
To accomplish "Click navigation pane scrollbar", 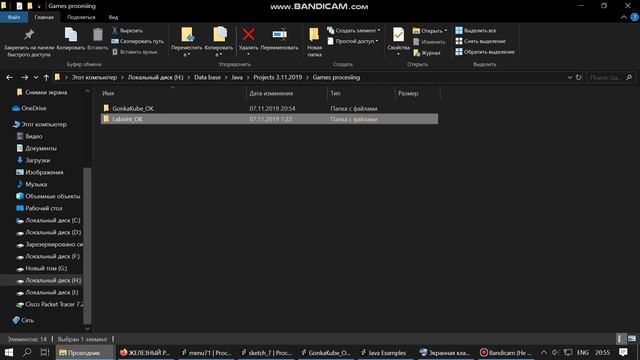I will coord(87,245).
